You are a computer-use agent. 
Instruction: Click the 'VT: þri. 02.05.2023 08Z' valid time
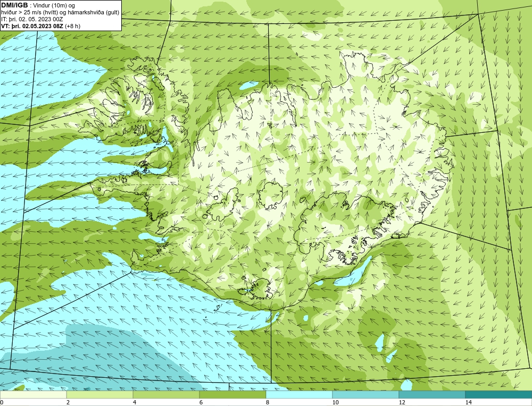(x=32, y=26)
